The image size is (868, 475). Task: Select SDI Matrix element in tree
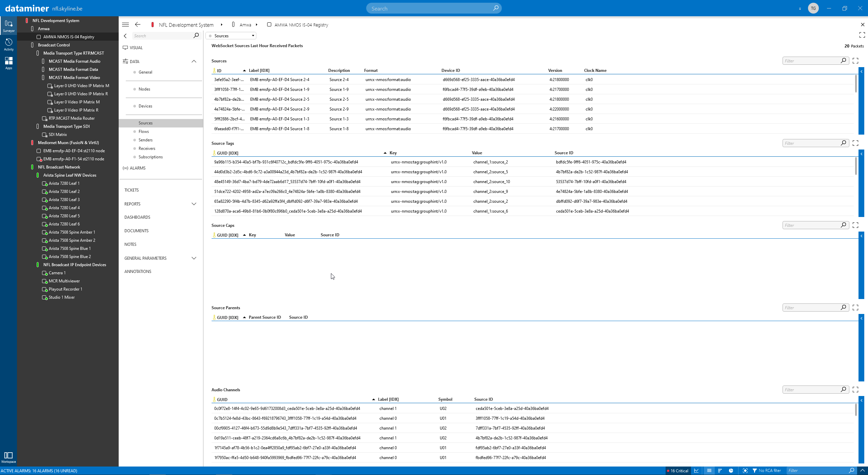pos(58,135)
